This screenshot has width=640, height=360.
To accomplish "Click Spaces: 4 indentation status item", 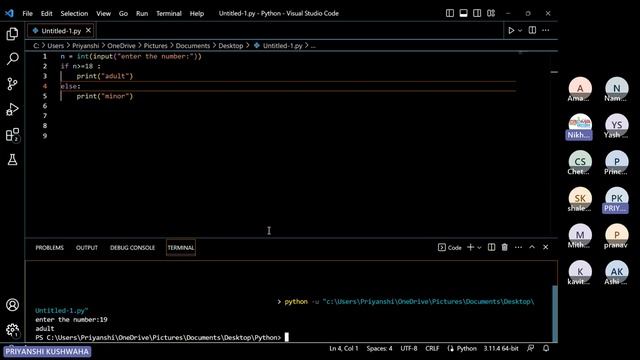I will 379,349.
